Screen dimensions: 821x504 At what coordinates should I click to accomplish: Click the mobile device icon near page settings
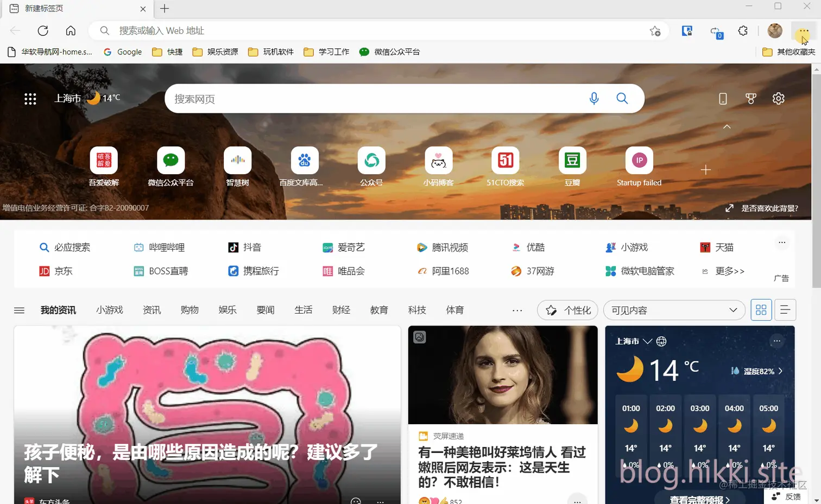click(723, 98)
